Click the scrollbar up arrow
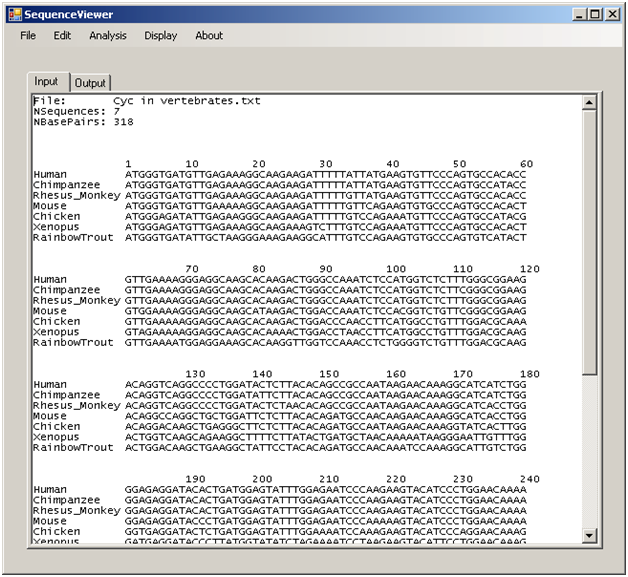The width and height of the screenshot is (628, 577). (x=589, y=103)
